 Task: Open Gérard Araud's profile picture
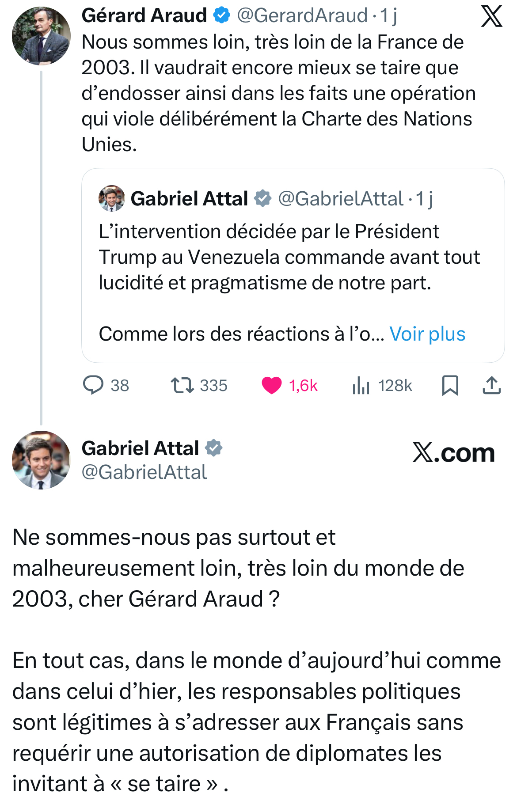pyautogui.click(x=41, y=36)
